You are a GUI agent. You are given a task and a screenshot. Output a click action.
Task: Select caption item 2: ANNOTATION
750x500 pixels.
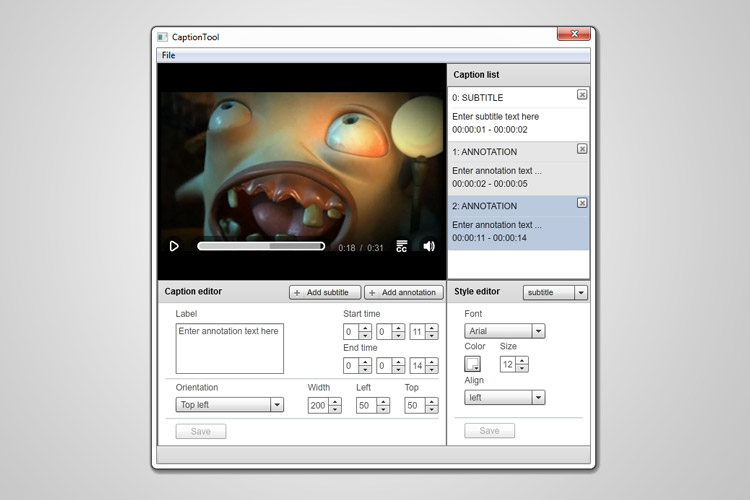(x=518, y=222)
